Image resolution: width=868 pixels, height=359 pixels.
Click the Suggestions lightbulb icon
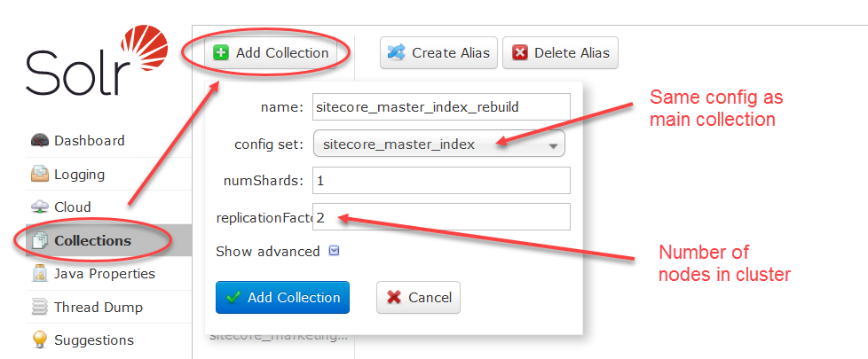[x=40, y=339]
